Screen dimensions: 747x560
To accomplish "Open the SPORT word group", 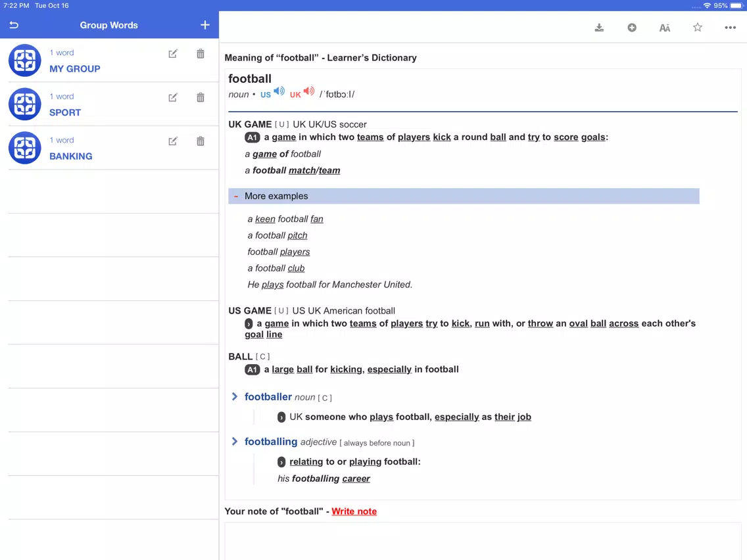I will (x=110, y=105).
